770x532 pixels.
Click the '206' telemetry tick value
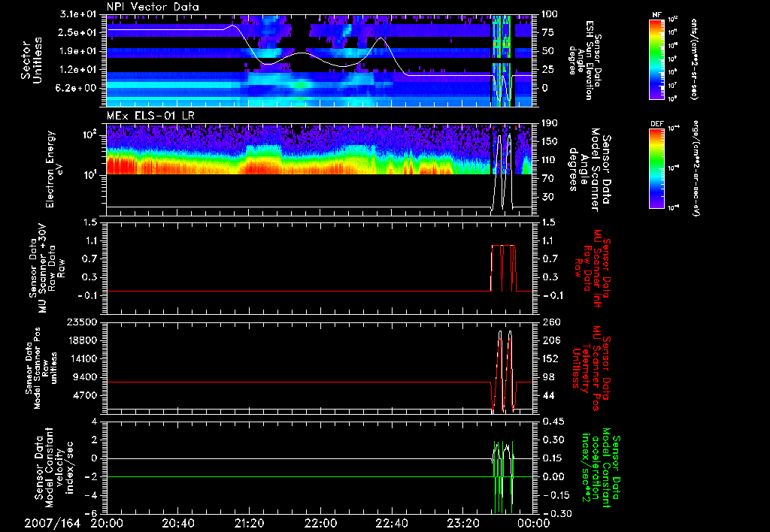click(550, 340)
